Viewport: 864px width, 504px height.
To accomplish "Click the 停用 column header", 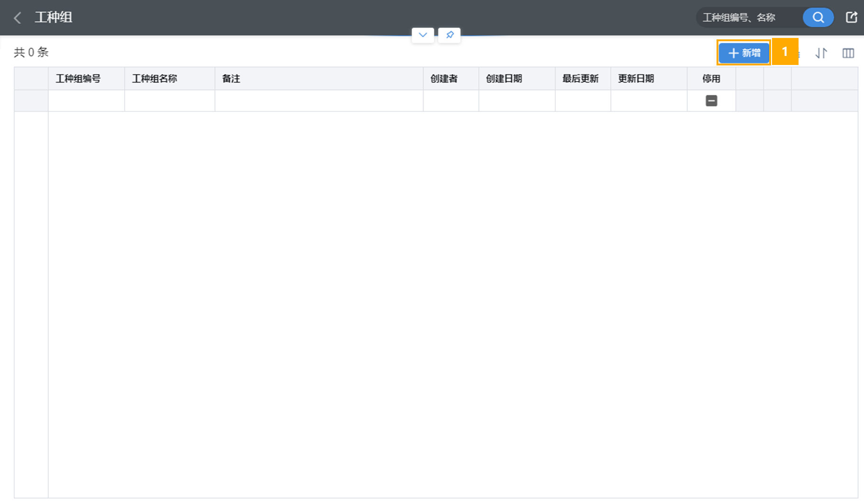I will click(x=711, y=79).
